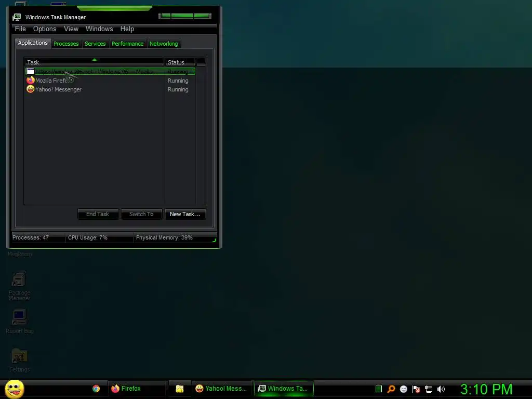Open the volume speaker tray icon
This screenshot has height=399, width=532.
click(x=441, y=389)
